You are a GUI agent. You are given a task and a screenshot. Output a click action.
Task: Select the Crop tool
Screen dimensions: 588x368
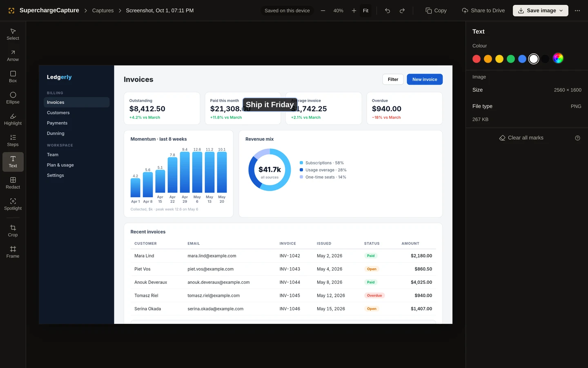[x=13, y=231]
